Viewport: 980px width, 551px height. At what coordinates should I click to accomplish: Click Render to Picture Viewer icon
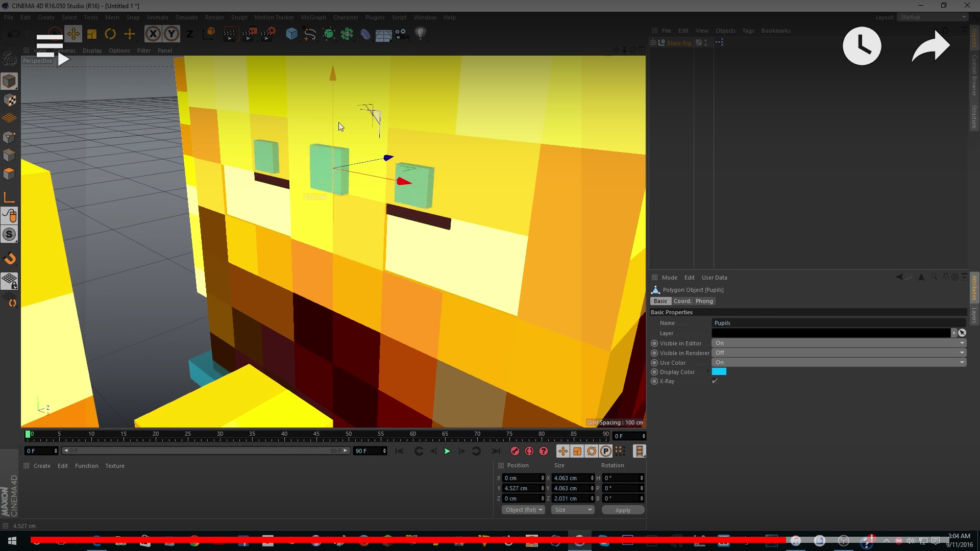[249, 34]
